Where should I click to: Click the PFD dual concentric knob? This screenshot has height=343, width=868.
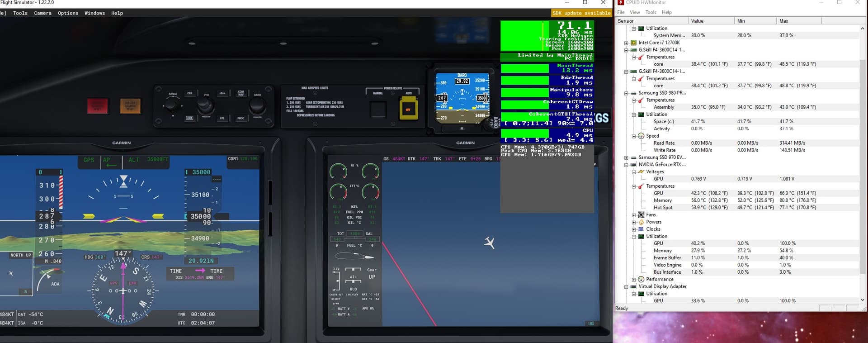[206, 105]
